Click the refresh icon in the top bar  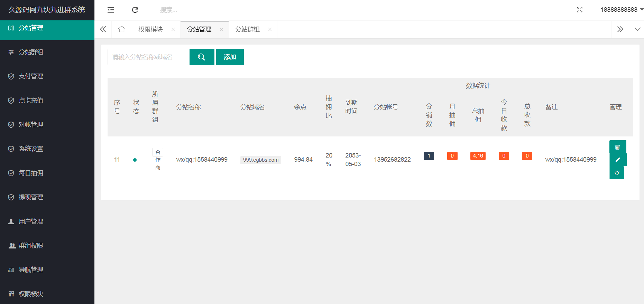pyautogui.click(x=135, y=10)
